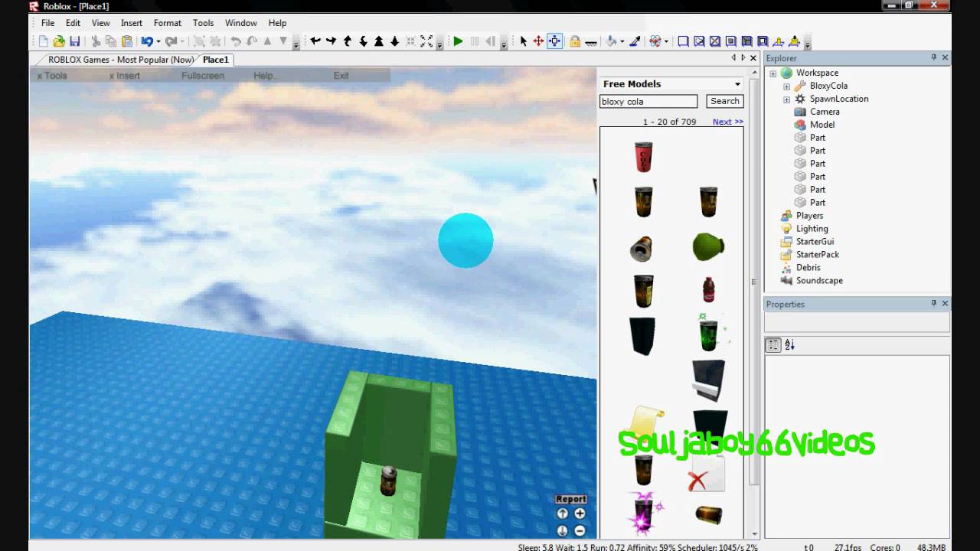Screen dimensions: 980x551
Task: Expand the BloxyCola tree node
Action: [786, 86]
